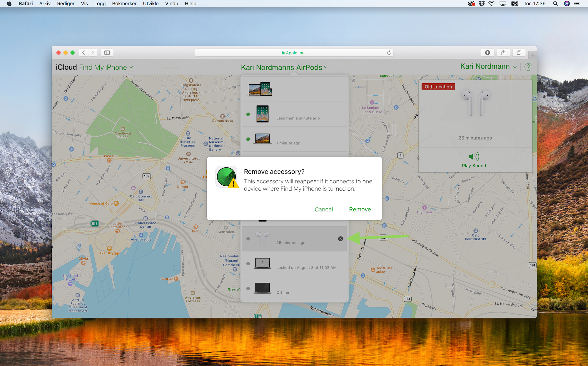Reload the page with refresh icon

pyautogui.click(x=389, y=53)
